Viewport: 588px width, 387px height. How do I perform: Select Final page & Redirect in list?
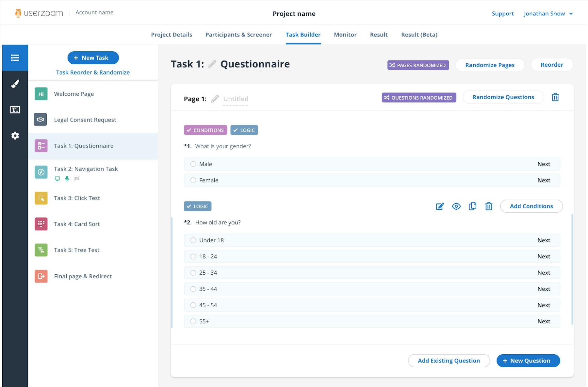pyautogui.click(x=93, y=276)
